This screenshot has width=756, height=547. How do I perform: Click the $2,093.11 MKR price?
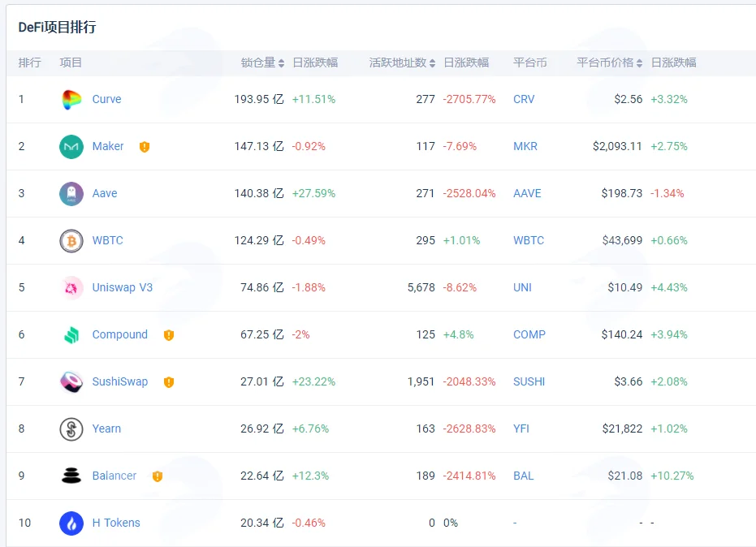(x=617, y=146)
